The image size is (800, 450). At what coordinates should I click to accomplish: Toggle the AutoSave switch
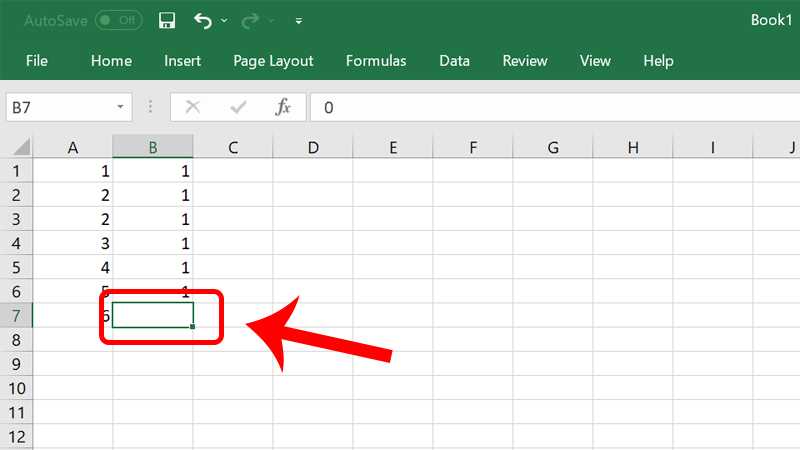[118, 20]
